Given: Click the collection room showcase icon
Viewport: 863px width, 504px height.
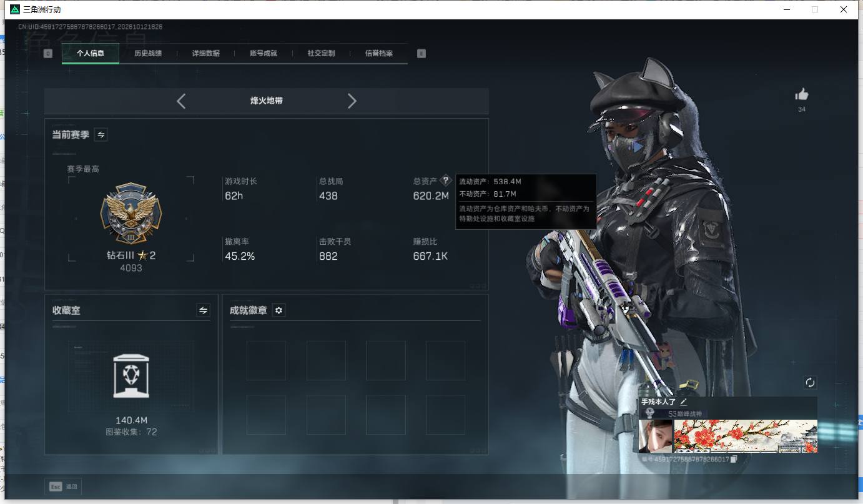Looking at the screenshot, I should point(131,375).
